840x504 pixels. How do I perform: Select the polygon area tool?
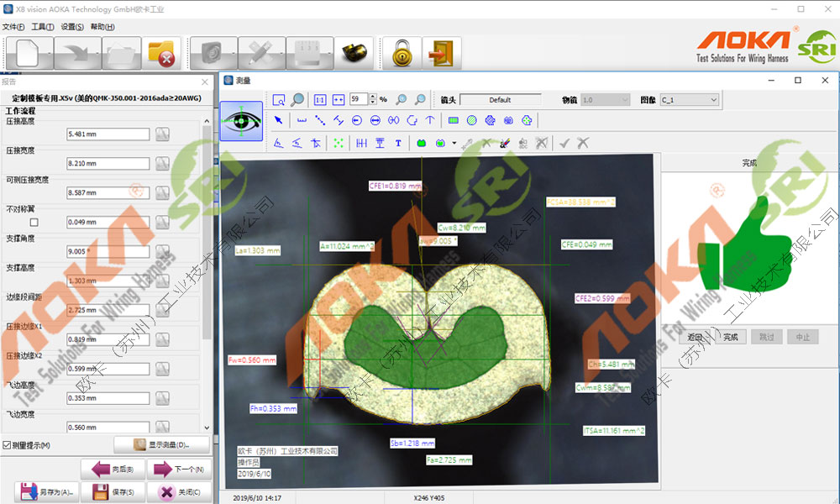490,120
